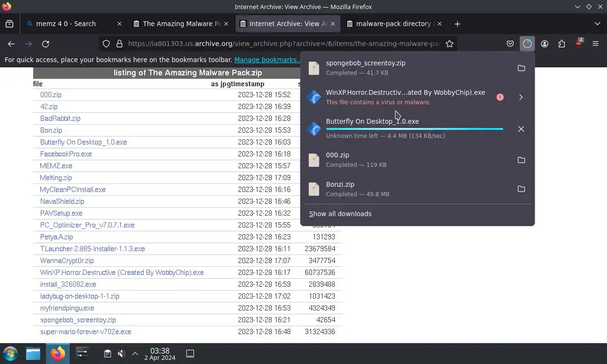Open Extensions puzzle icon
This screenshot has width=607, height=364.
tap(561, 44)
